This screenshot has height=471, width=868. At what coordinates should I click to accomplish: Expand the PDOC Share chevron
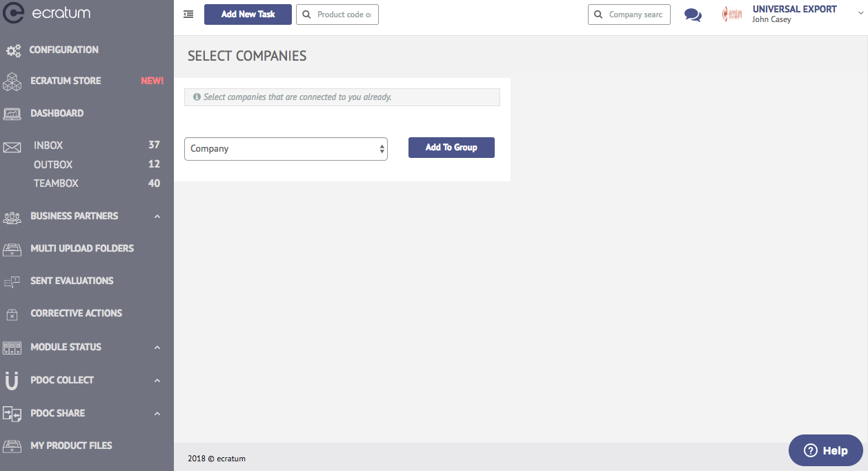157,414
